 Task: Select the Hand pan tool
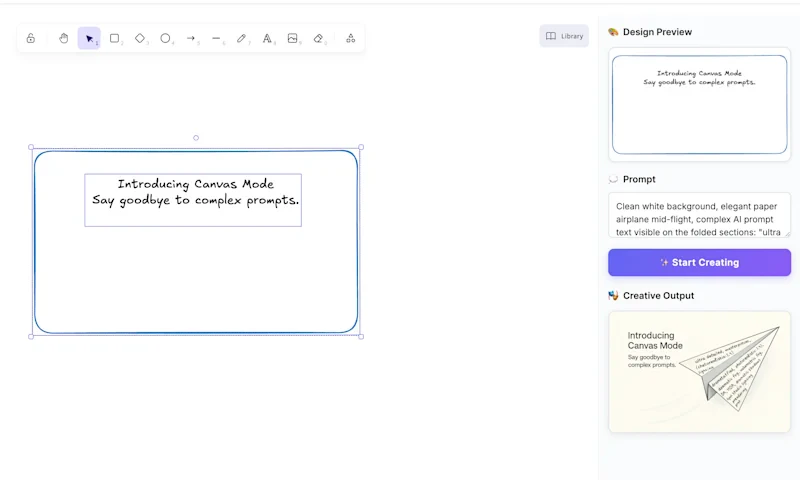click(63, 38)
